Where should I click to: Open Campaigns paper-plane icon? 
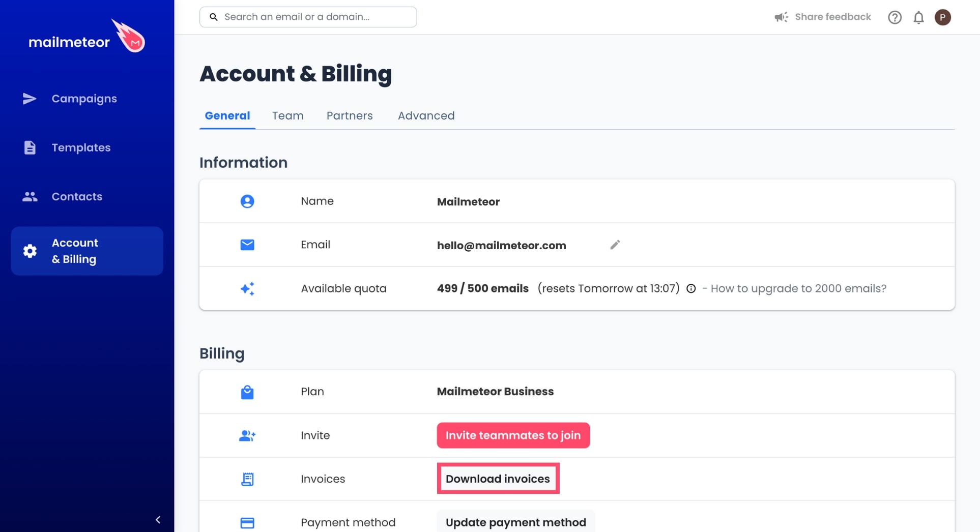pos(30,99)
